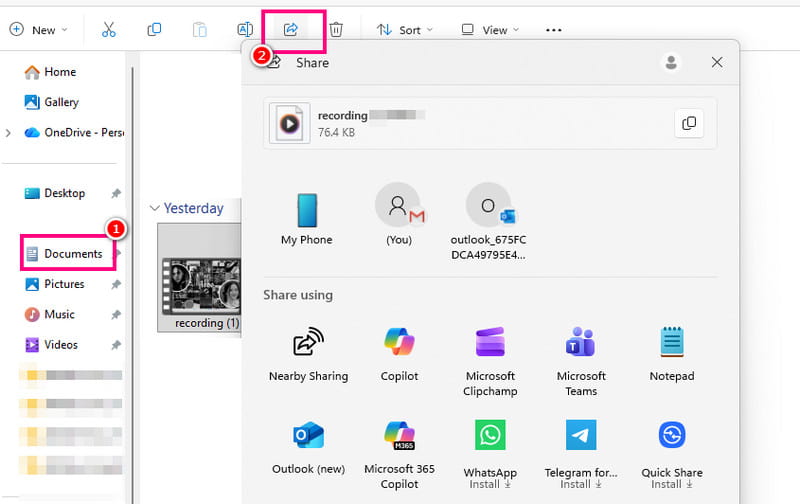Open the New dropdown menu
Image resolution: width=800 pixels, height=504 pixels.
[38, 30]
